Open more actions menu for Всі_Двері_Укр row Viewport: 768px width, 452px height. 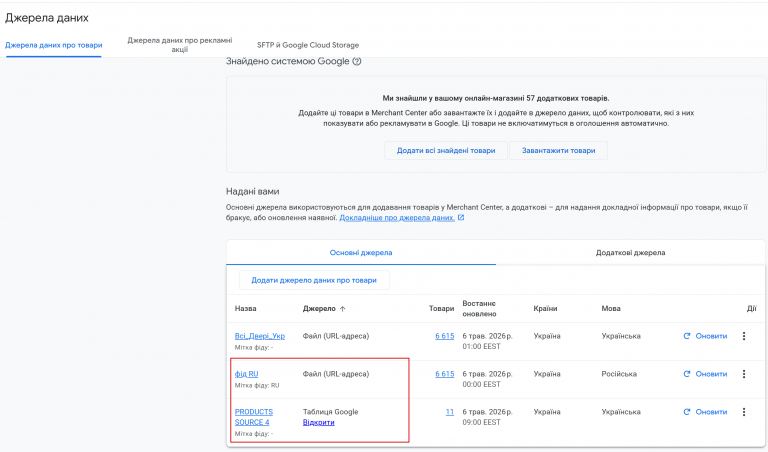tap(744, 336)
